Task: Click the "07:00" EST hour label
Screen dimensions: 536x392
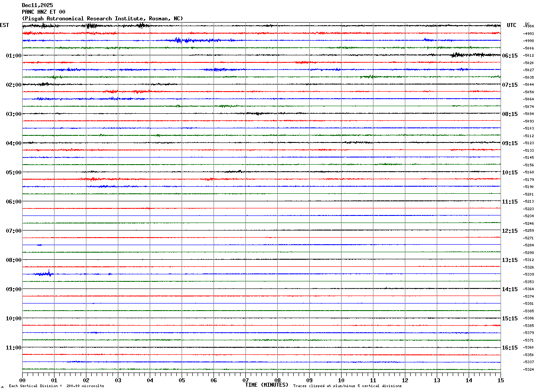Action: tap(14, 231)
